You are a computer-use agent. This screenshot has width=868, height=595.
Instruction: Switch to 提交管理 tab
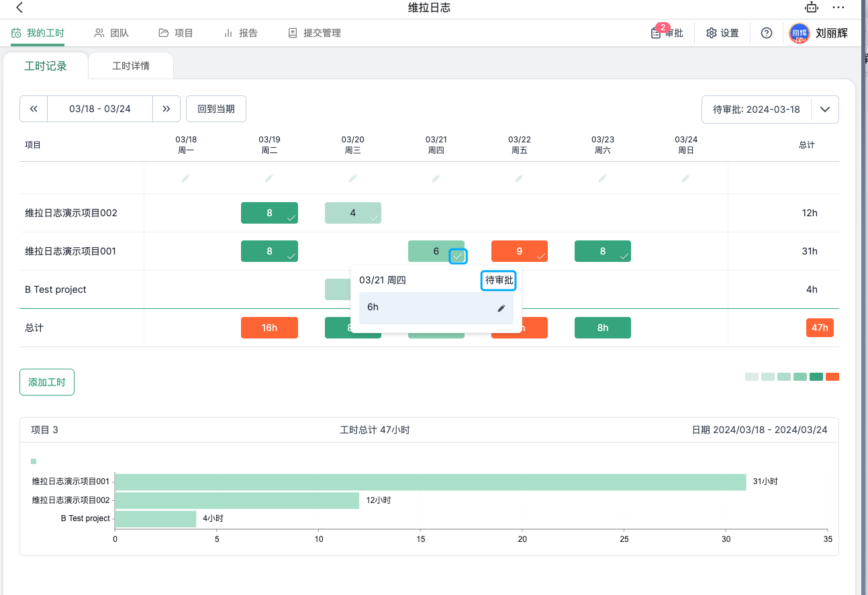pyautogui.click(x=314, y=33)
